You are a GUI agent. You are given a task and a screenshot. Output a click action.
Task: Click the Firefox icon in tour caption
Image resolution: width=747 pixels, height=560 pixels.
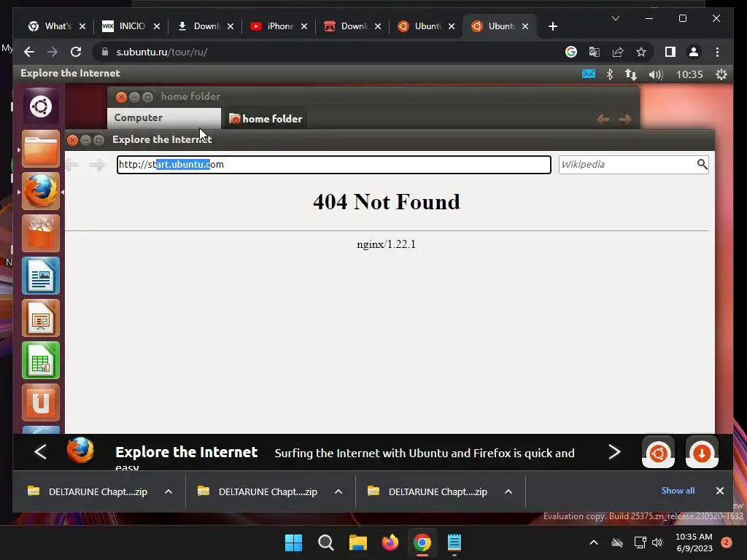click(80, 451)
